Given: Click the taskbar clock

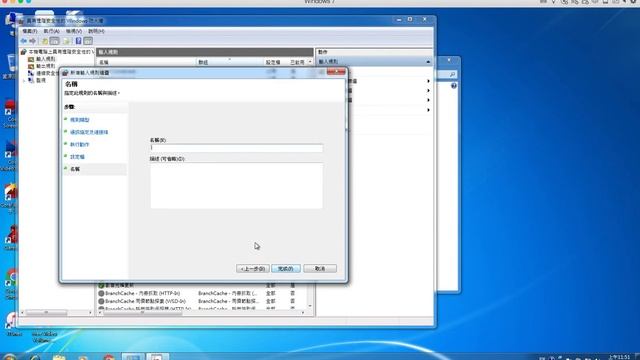Looking at the screenshot, I should [619, 357].
